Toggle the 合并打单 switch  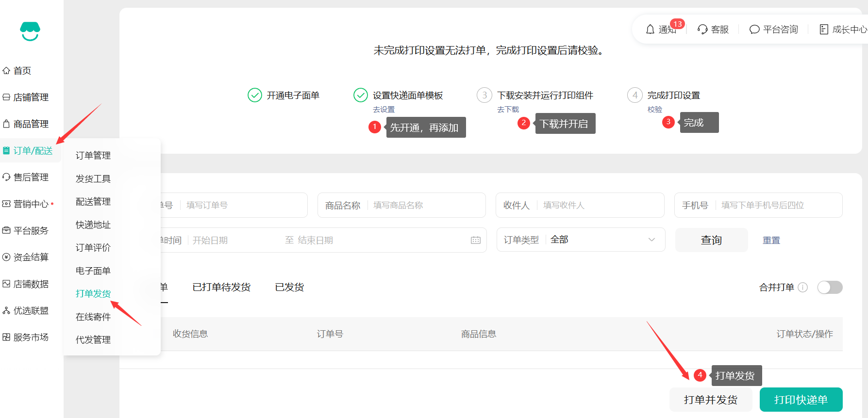coord(830,288)
